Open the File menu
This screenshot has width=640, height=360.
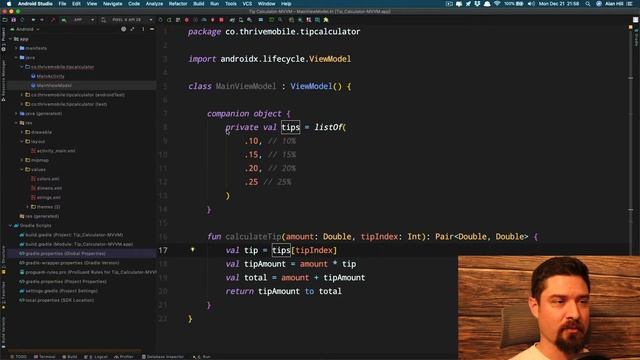click(62, 4)
